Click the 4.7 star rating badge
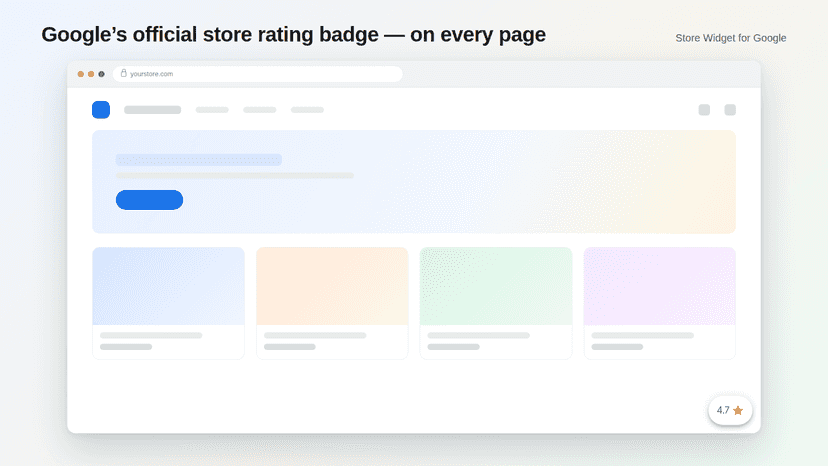Image resolution: width=828 pixels, height=466 pixels. tap(730, 411)
